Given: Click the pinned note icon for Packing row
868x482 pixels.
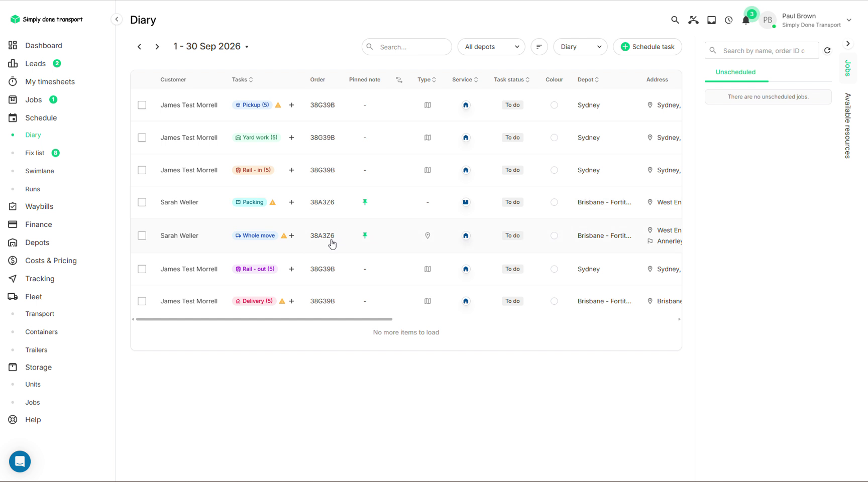Looking at the screenshot, I should (x=365, y=202).
